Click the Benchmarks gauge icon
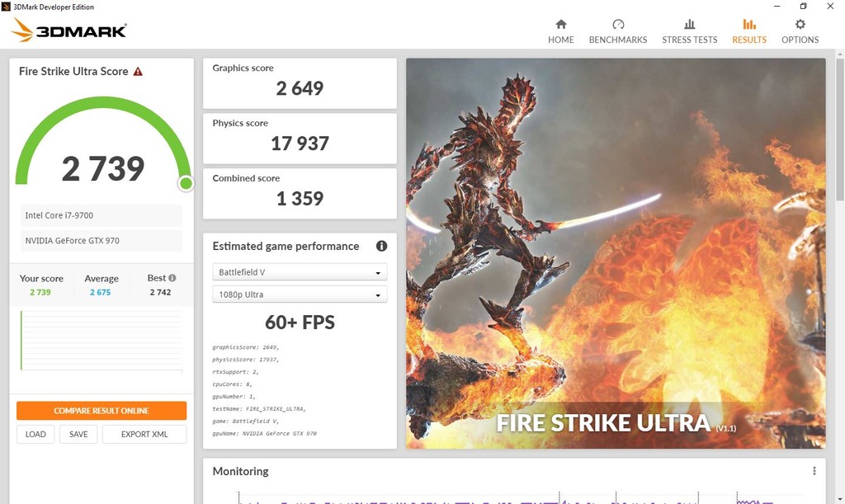The image size is (845, 504). pos(618,24)
